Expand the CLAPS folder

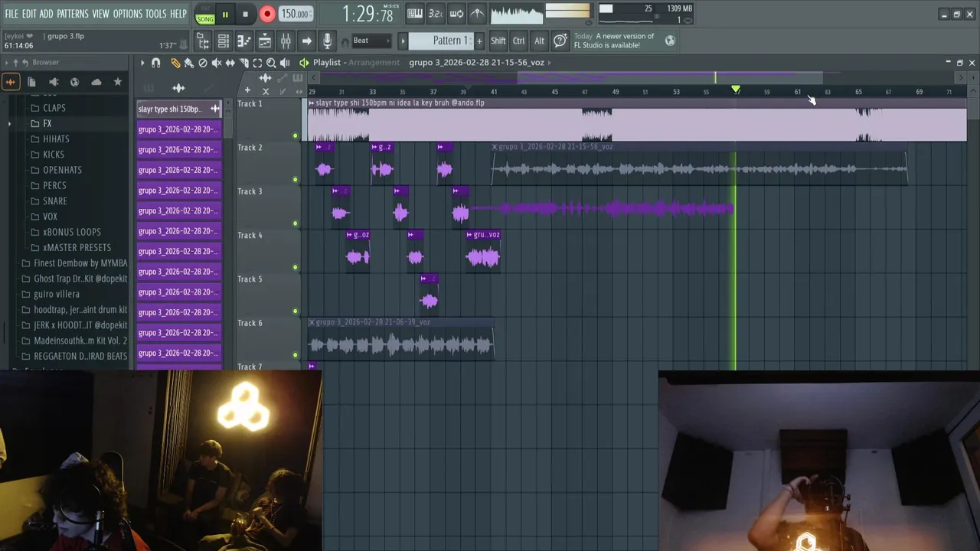click(x=54, y=108)
